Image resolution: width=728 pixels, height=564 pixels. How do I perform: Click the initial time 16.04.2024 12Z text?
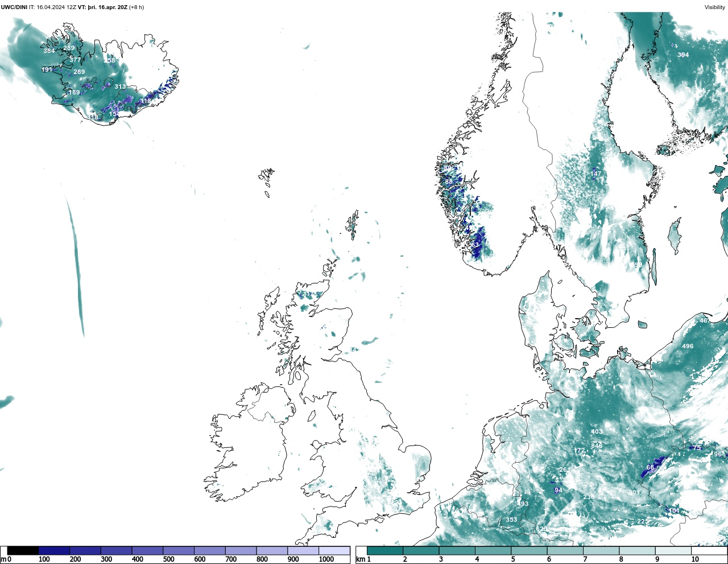(56, 7)
